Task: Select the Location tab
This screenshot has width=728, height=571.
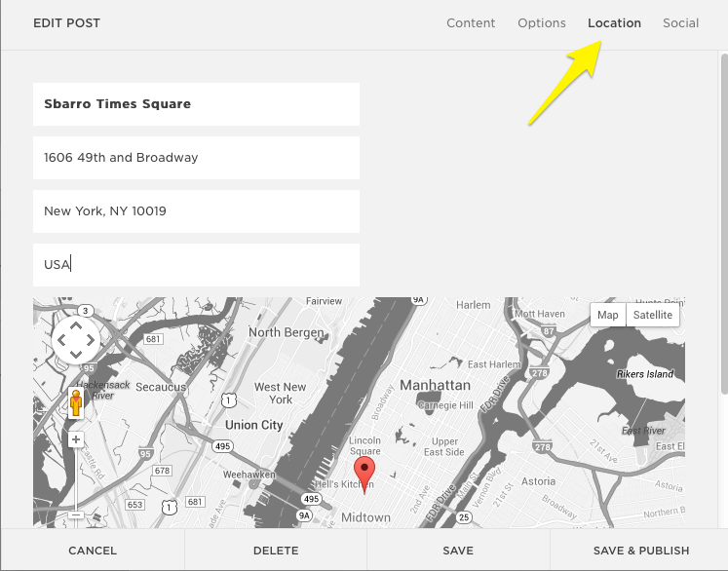Action: pyautogui.click(x=614, y=23)
